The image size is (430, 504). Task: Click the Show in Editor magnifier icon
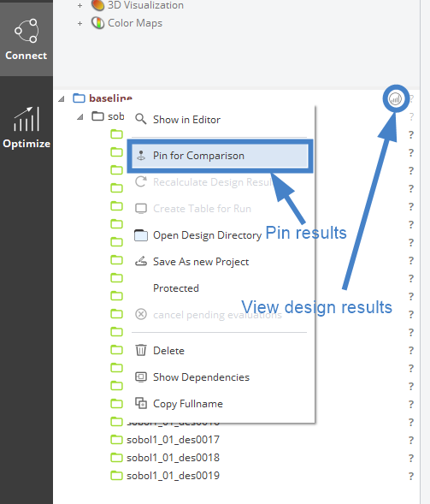click(141, 119)
